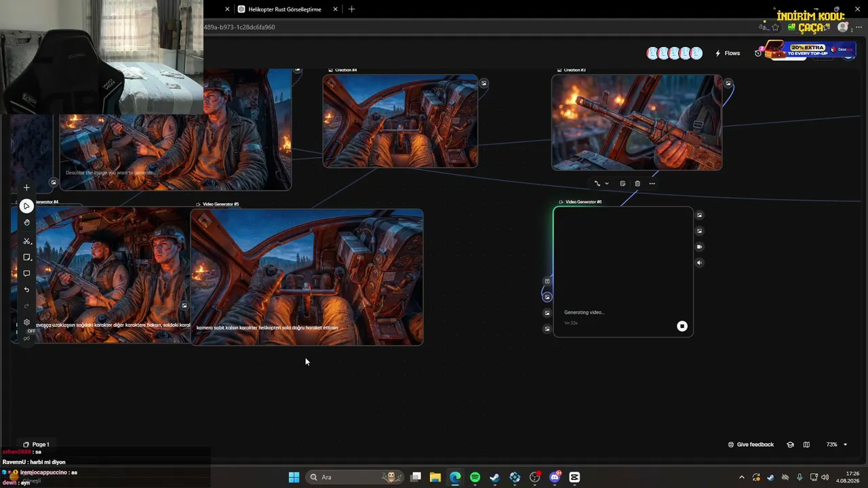Screen dimensions: 868x488
Task: Open the 73% zoom level dropdown
Action: coord(836,445)
